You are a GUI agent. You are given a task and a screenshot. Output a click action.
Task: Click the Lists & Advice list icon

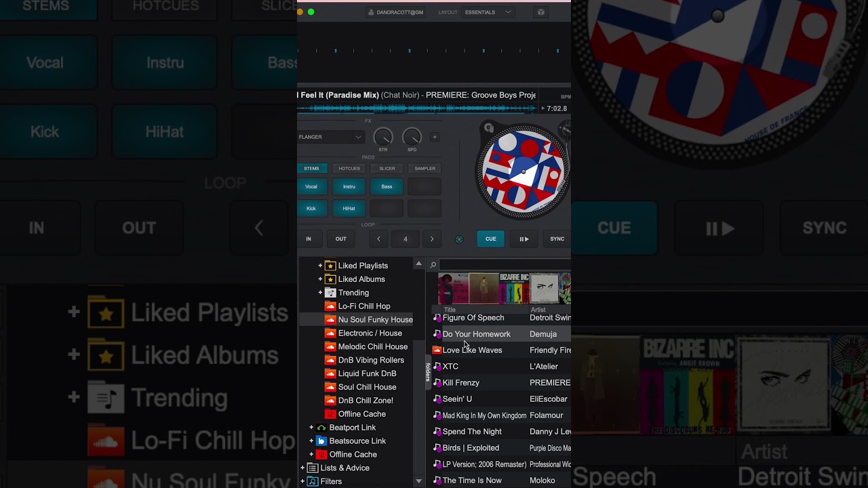click(313, 468)
